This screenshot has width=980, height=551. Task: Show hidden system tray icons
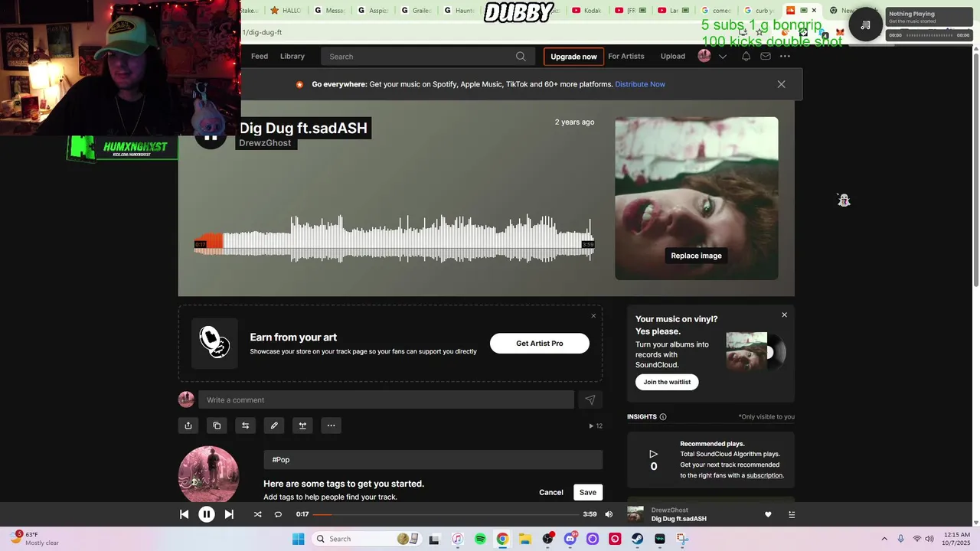(884, 539)
